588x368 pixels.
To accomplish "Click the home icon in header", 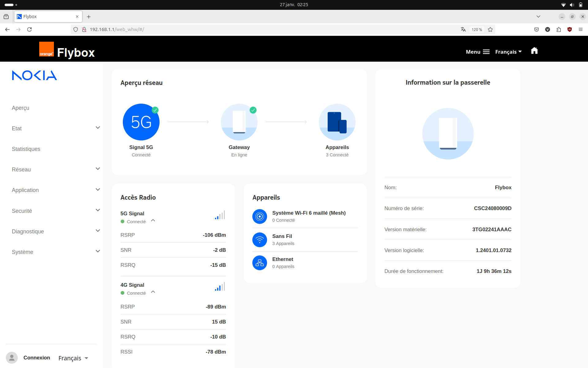I will (534, 51).
